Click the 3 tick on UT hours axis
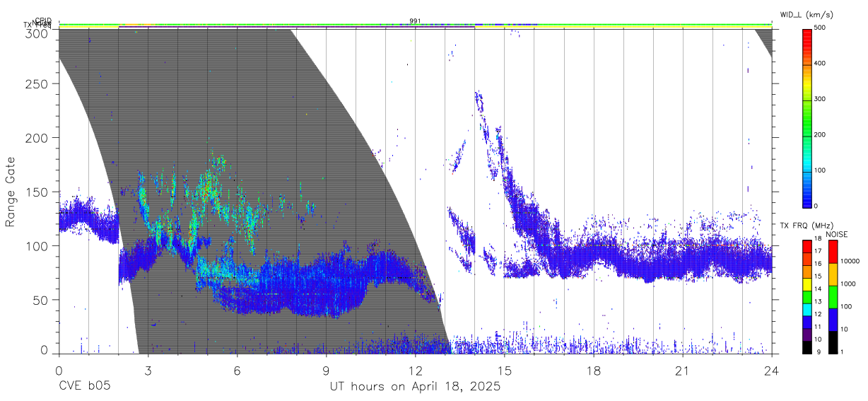 (x=148, y=371)
